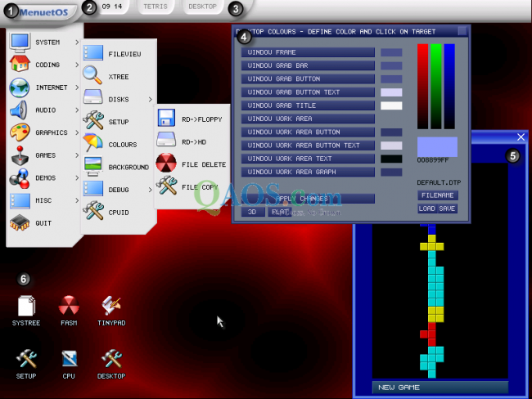Click the red colour gradient bar
The image size is (532, 399).
point(422,86)
